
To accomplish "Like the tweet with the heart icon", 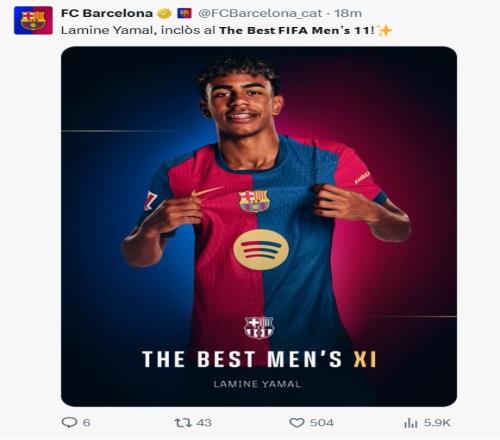I will point(297,423).
